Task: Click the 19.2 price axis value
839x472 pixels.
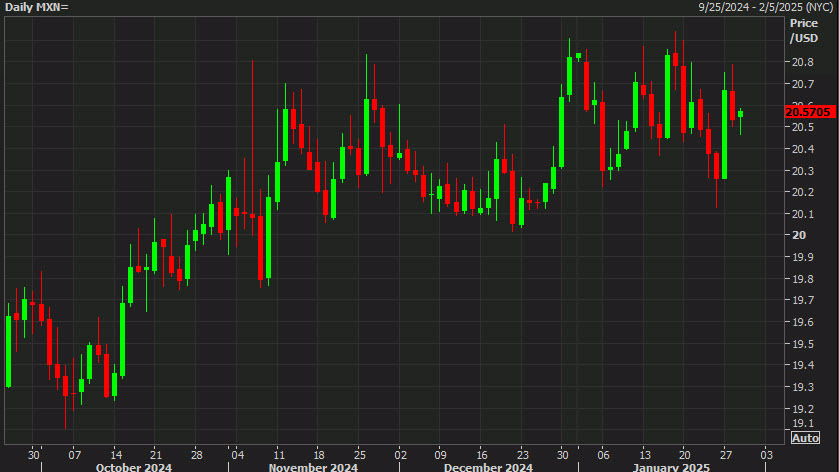Action: pyautogui.click(x=803, y=409)
